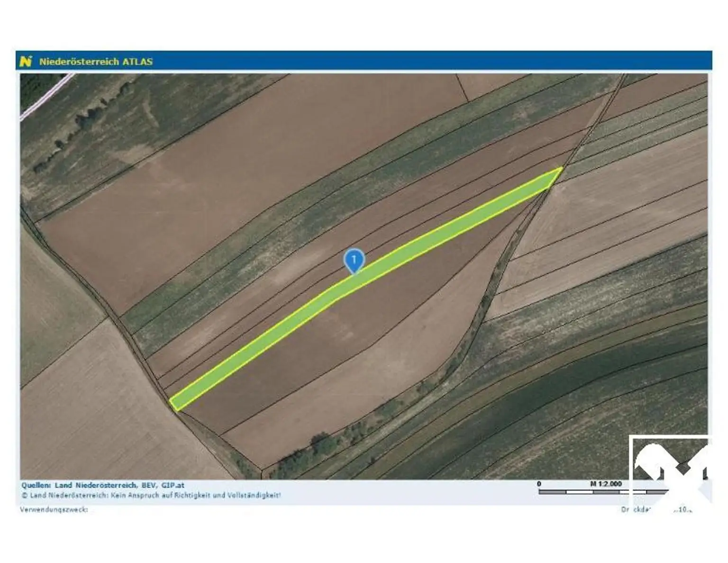
Task: Click the M 1:2.000 scale label
Action: 605,484
